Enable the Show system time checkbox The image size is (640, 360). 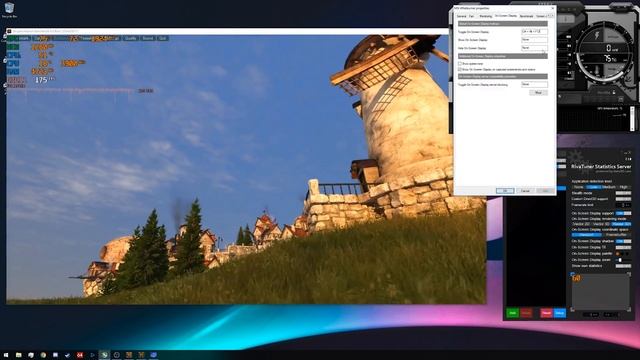tap(460, 64)
